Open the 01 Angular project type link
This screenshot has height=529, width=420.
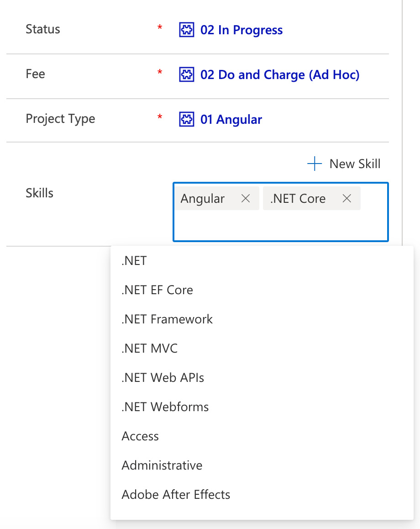pyautogui.click(x=231, y=120)
